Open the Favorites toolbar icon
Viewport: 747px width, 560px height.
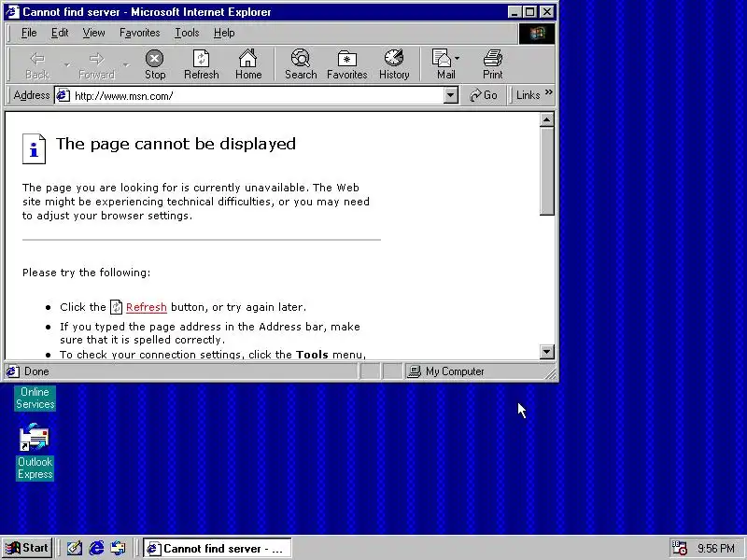click(346, 64)
